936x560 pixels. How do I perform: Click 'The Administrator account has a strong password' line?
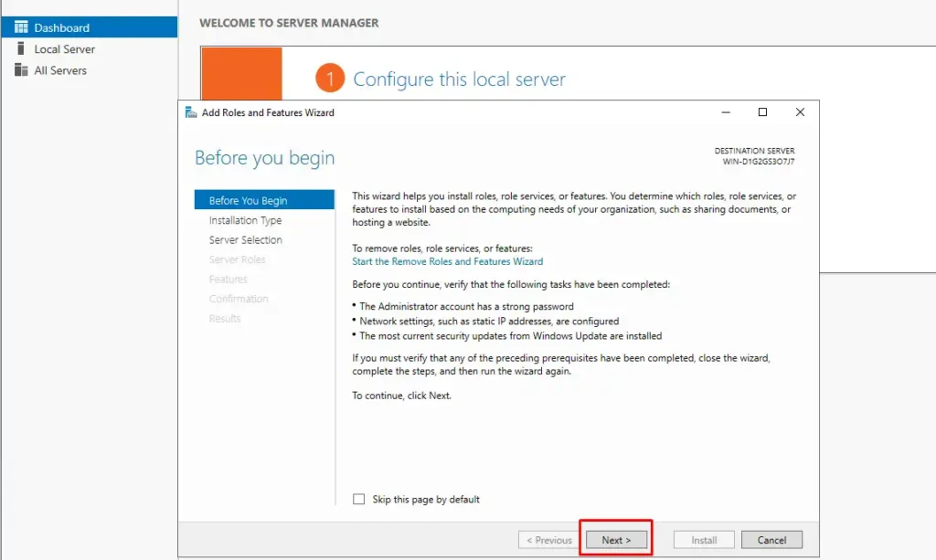(466, 306)
